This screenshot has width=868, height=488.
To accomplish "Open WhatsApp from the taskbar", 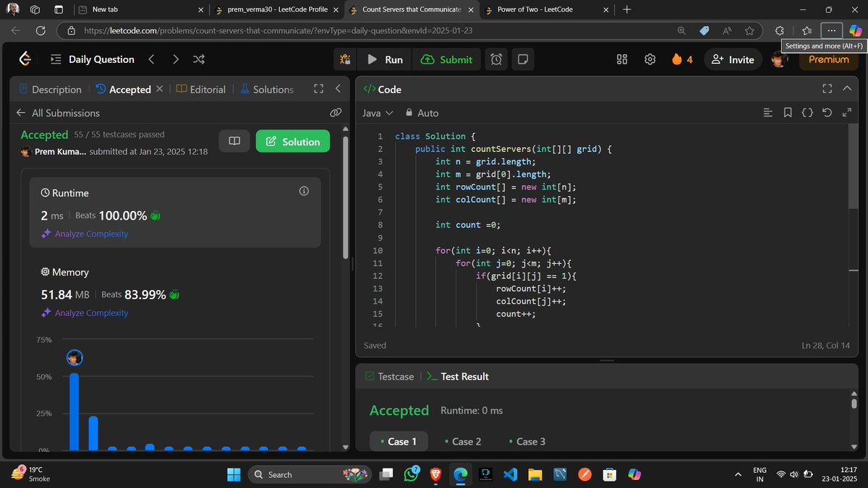I will pos(411,474).
